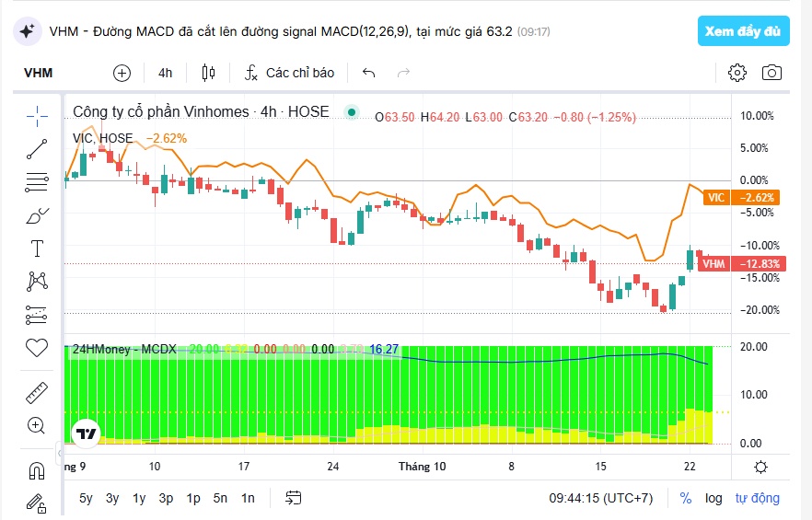Click the VIC −2.62% change in the legend

tap(167, 138)
